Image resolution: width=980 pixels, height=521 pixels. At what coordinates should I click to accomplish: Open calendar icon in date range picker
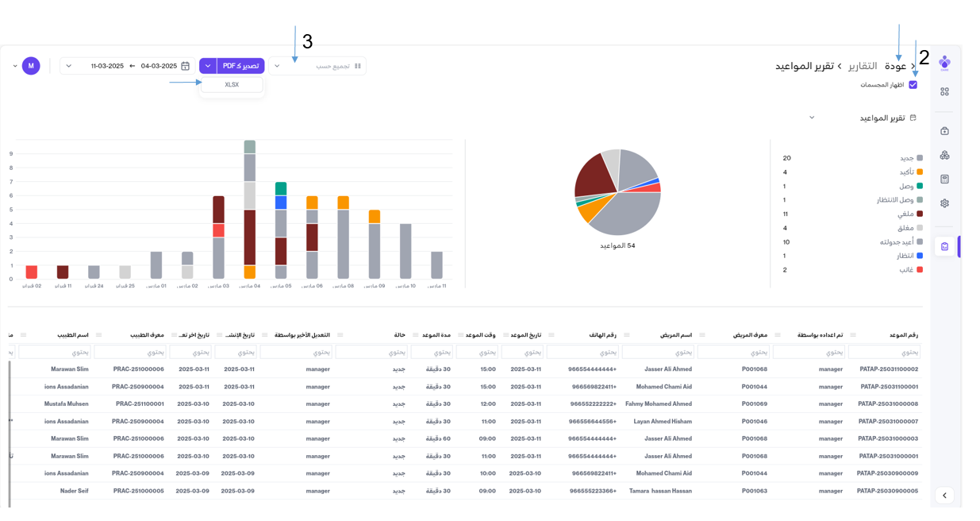[x=186, y=66]
